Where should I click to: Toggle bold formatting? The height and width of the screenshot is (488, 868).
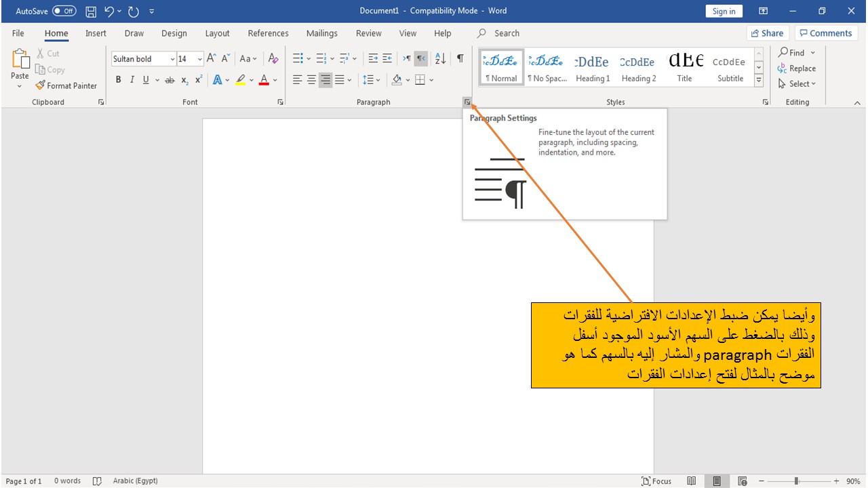click(118, 79)
